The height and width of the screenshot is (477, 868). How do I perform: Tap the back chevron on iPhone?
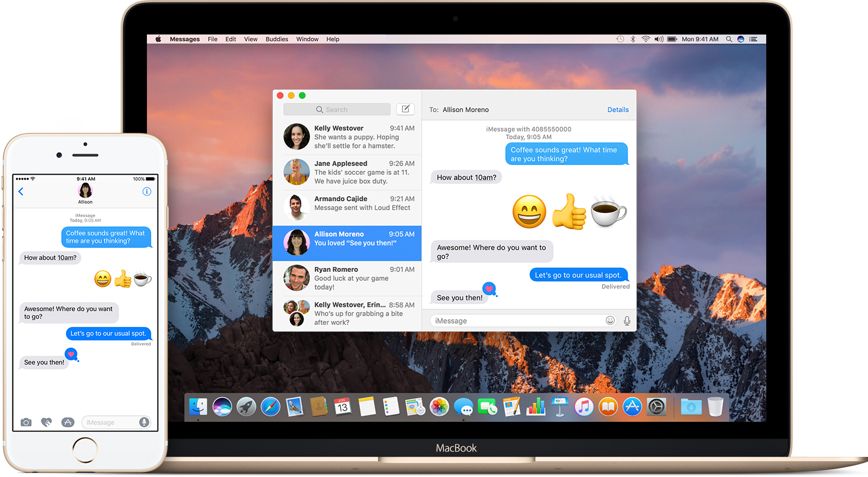[x=21, y=191]
